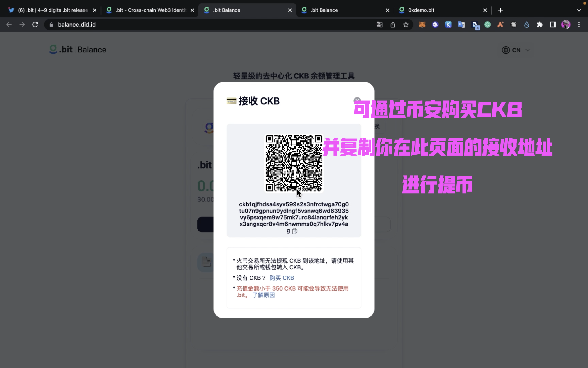Open the blue droplet extension

coord(527,25)
